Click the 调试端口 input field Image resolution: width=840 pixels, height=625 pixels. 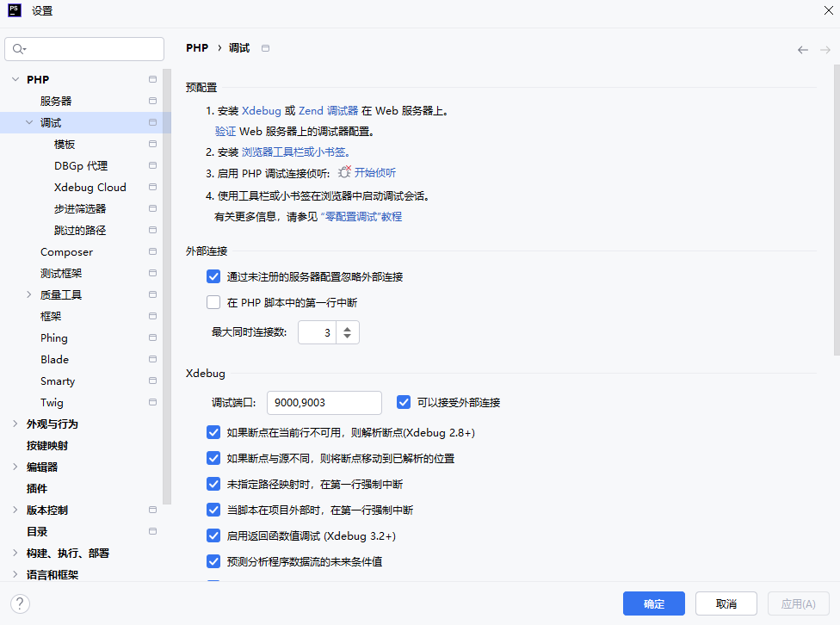(x=324, y=403)
